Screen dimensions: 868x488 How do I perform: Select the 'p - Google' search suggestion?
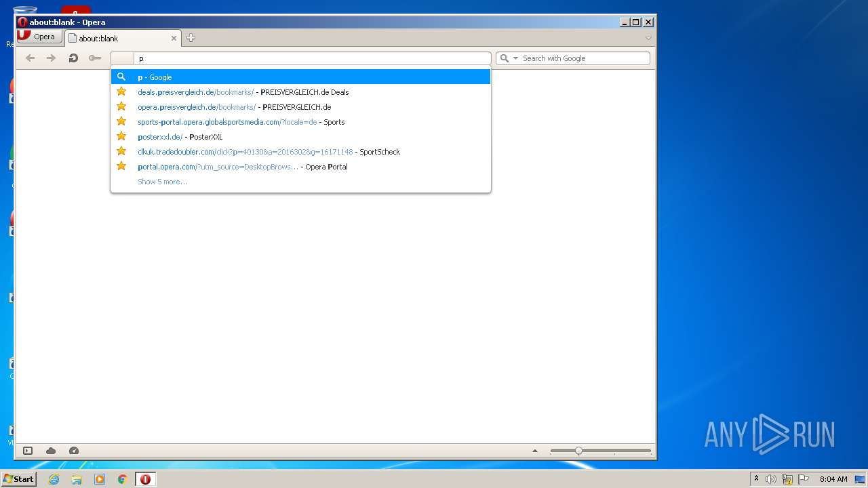point(300,77)
